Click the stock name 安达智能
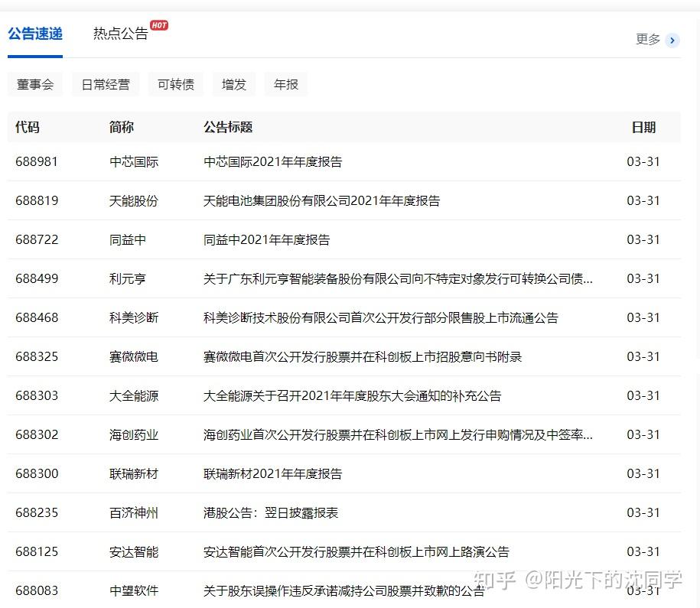Image resolution: width=700 pixels, height=608 pixels. (x=134, y=551)
